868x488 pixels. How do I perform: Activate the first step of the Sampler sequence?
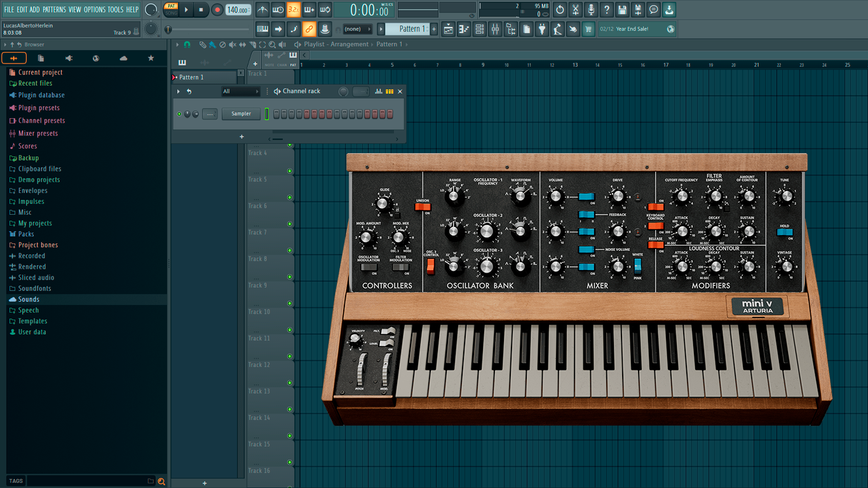click(276, 114)
